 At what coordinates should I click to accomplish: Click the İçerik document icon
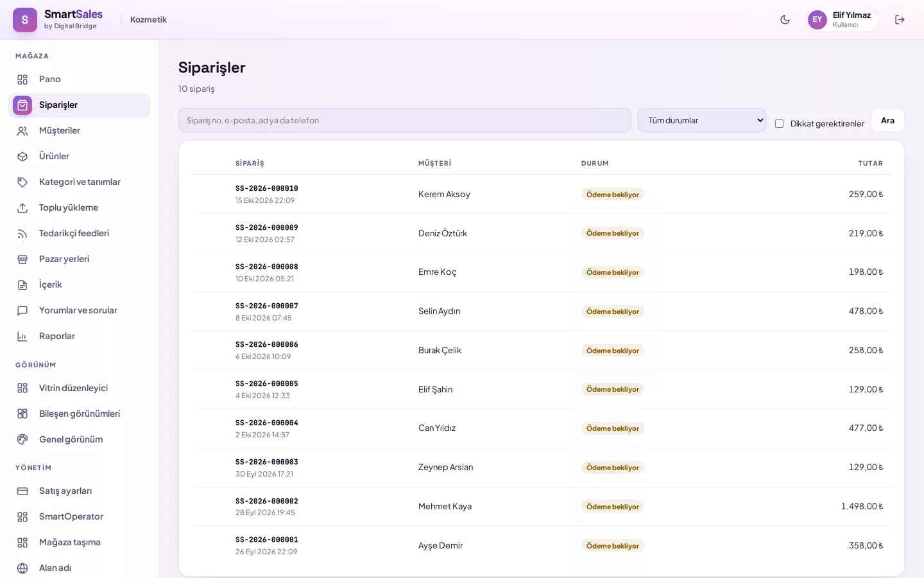pos(22,285)
